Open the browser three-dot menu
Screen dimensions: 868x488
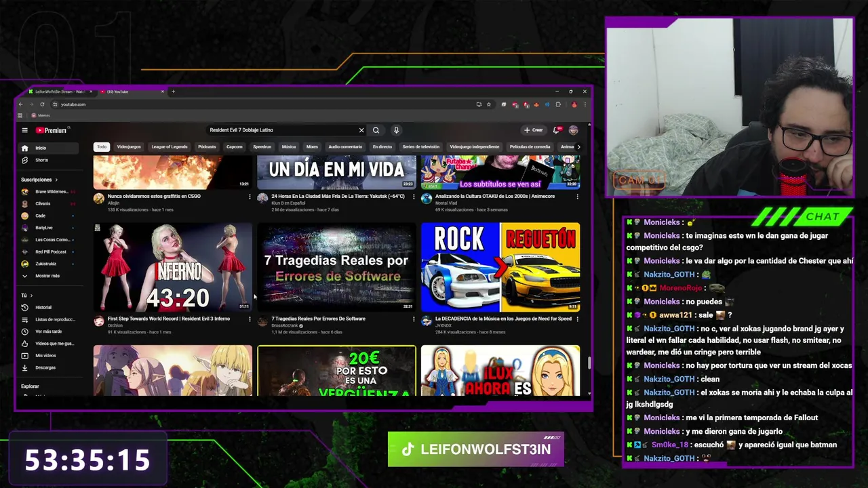point(585,104)
